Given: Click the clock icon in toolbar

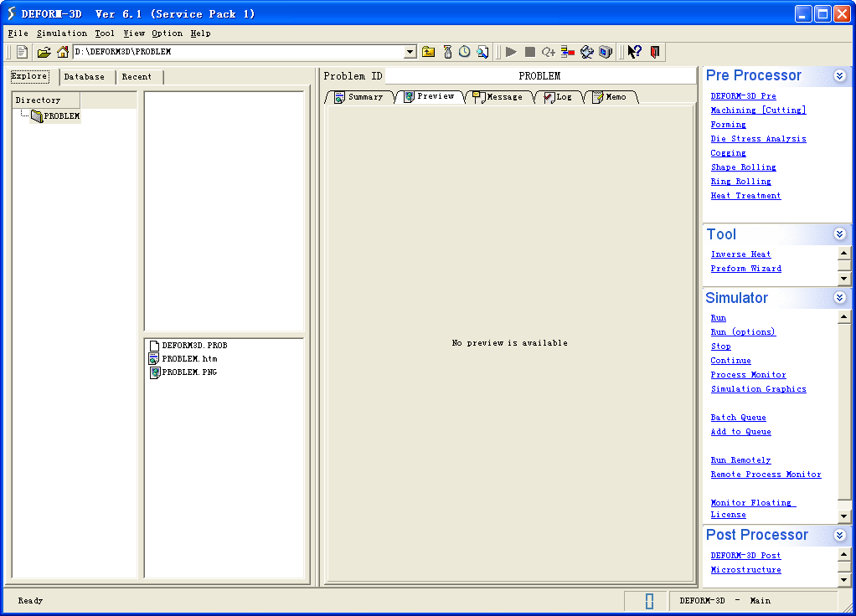Looking at the screenshot, I should click(x=464, y=52).
